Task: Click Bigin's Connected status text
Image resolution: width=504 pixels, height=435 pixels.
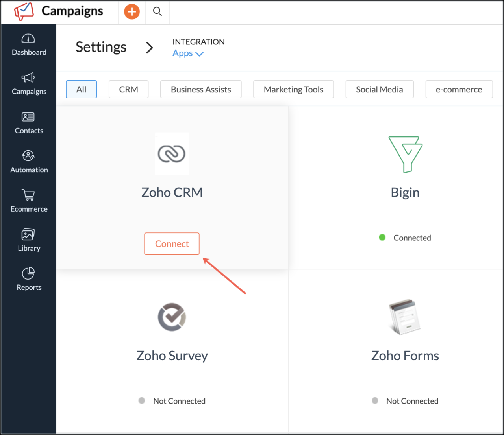Action: [412, 238]
